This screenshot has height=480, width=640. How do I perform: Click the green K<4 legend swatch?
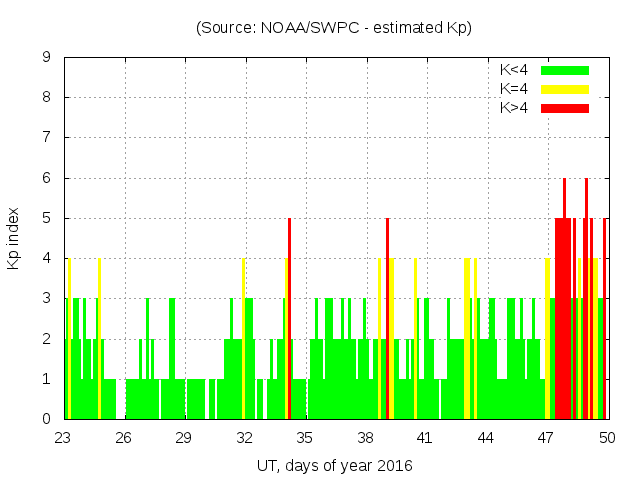[565, 70]
